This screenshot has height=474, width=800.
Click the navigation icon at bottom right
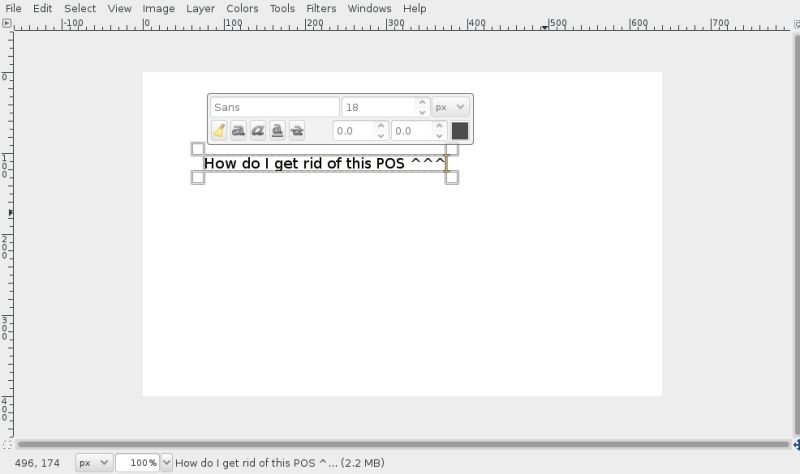point(796,444)
